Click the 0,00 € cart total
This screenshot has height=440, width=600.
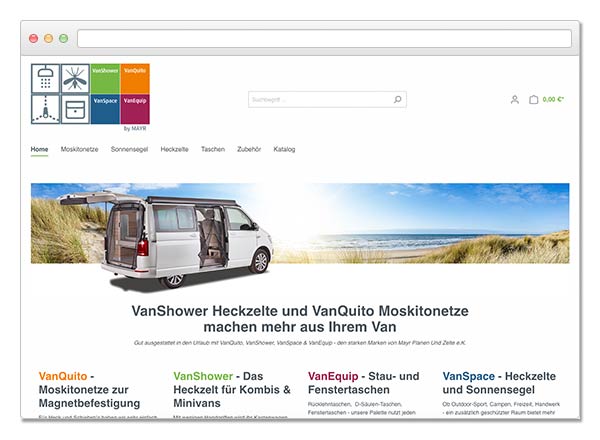pos(553,99)
